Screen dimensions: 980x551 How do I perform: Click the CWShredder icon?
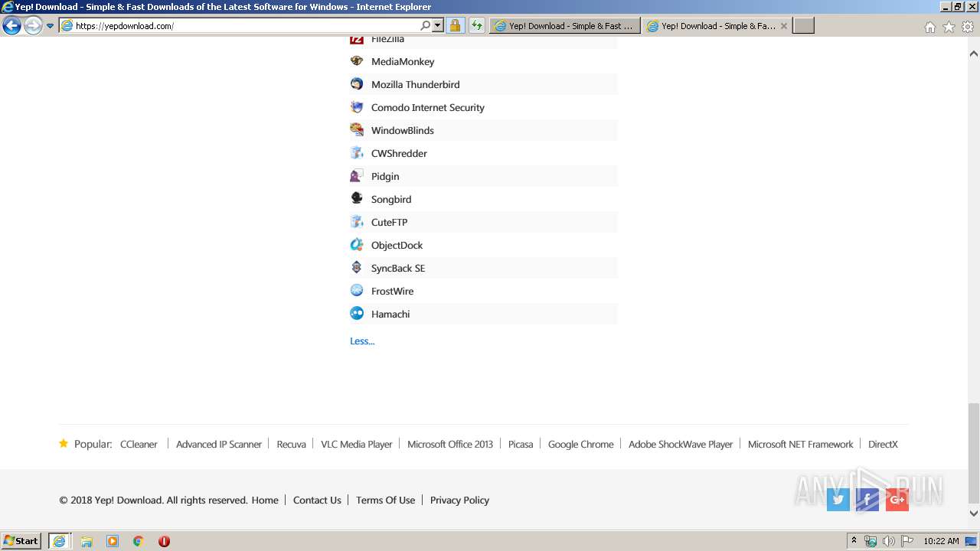[x=357, y=153]
